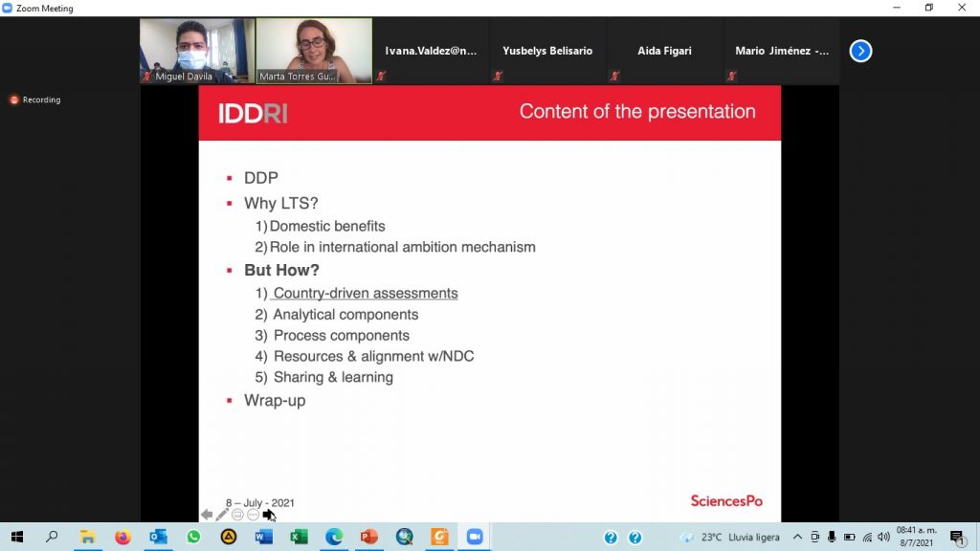Open WhatsApp from the taskbar
The image size is (980, 551).
pyautogui.click(x=193, y=538)
